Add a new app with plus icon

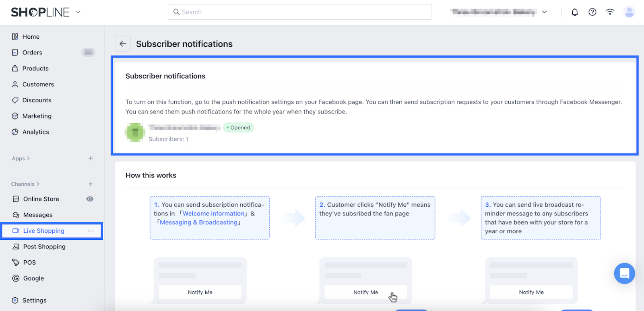[x=91, y=158]
